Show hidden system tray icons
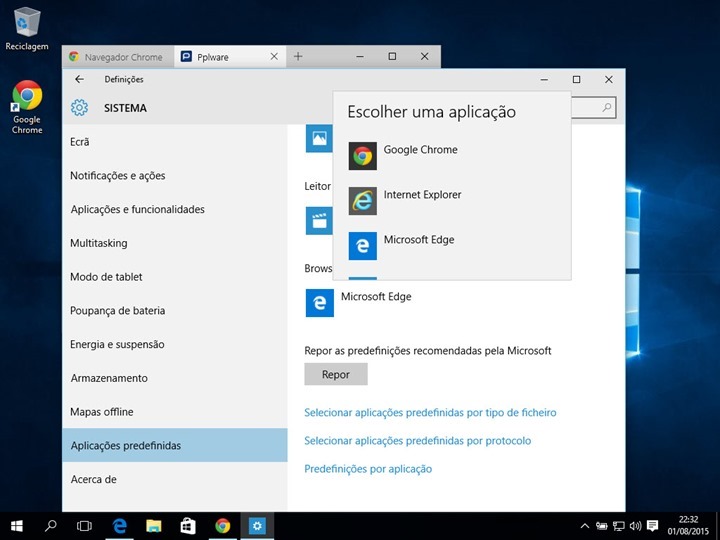The image size is (720, 540). [x=585, y=526]
